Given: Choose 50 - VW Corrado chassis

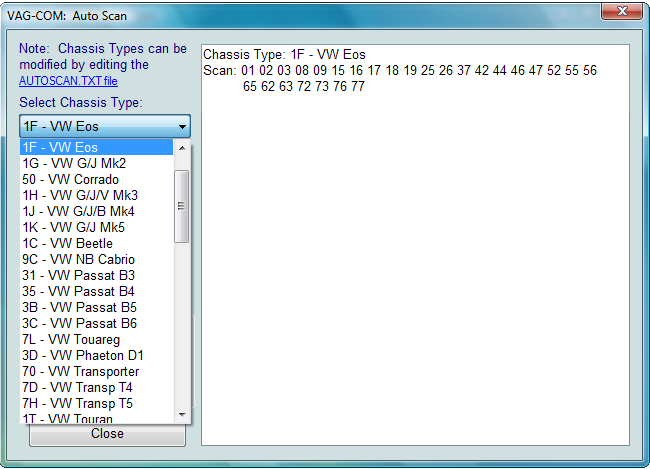Looking at the screenshot, I should click(96, 180).
